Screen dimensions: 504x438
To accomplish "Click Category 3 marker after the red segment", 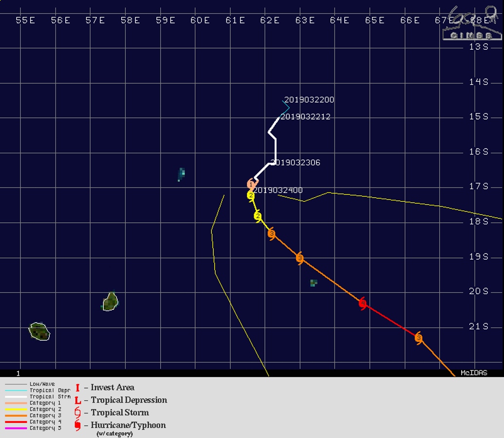I will click(418, 338).
